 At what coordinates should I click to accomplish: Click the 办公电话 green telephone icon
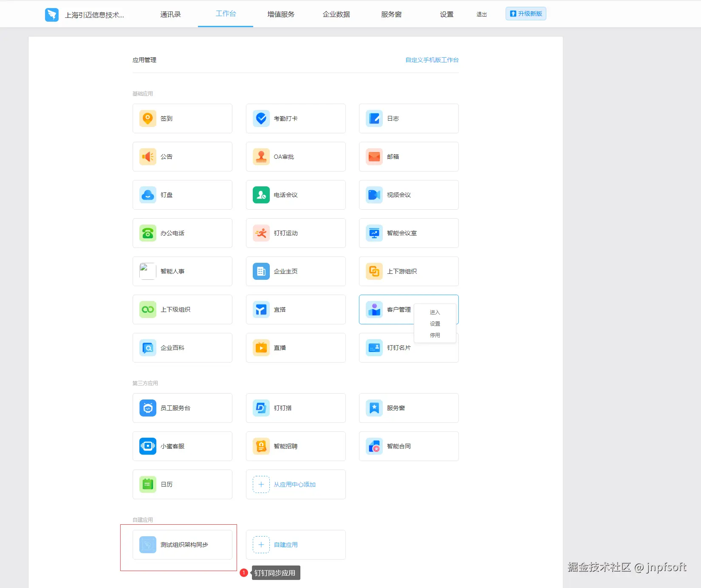[x=148, y=233]
